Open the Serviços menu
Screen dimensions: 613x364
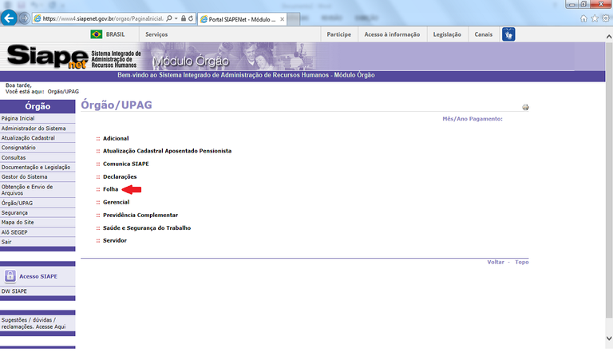(x=156, y=34)
